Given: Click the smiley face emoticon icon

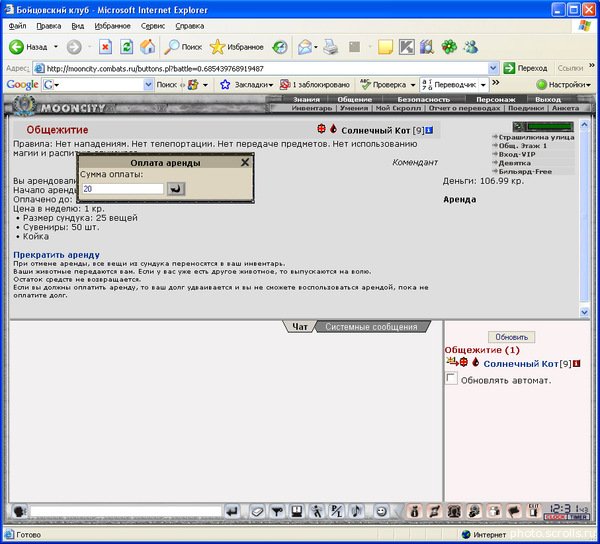Looking at the screenshot, I should 381,511.
